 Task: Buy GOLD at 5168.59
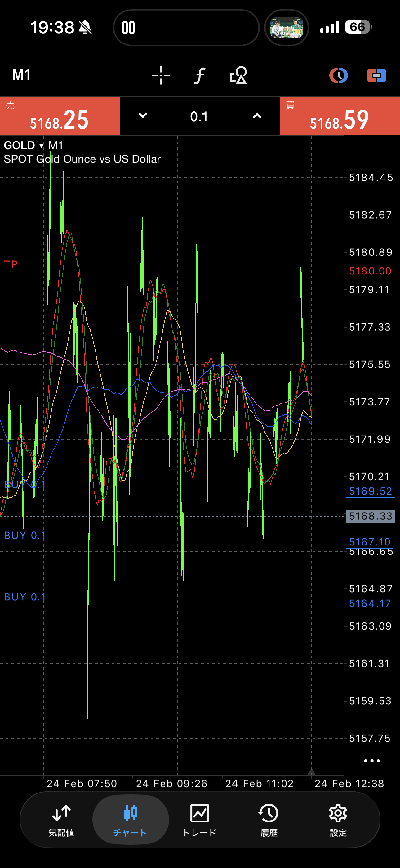tap(340, 116)
